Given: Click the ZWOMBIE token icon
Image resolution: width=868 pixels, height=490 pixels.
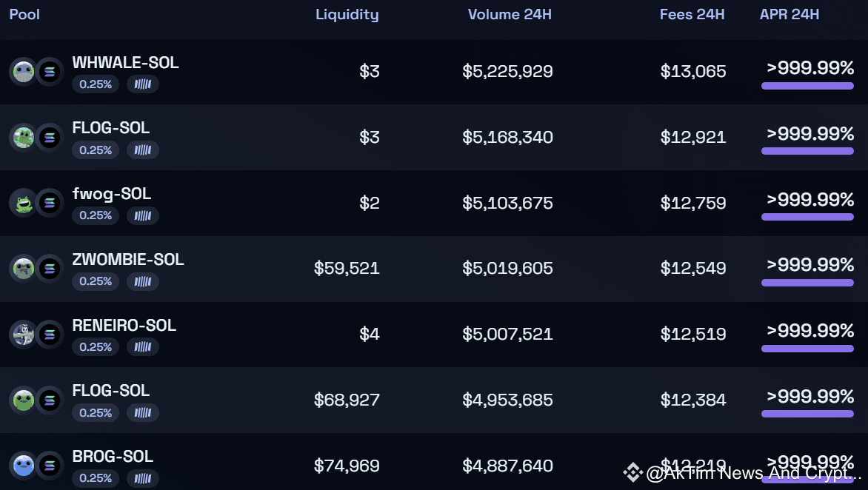Looking at the screenshot, I should point(23,268).
